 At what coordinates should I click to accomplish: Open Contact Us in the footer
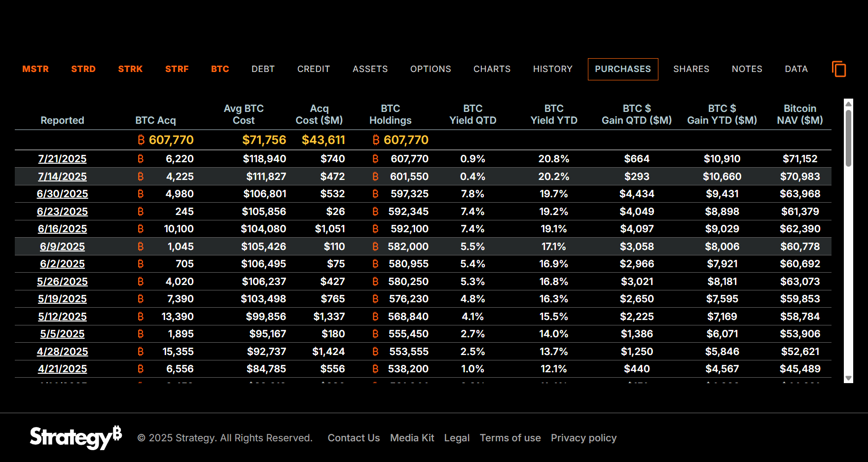(354, 438)
